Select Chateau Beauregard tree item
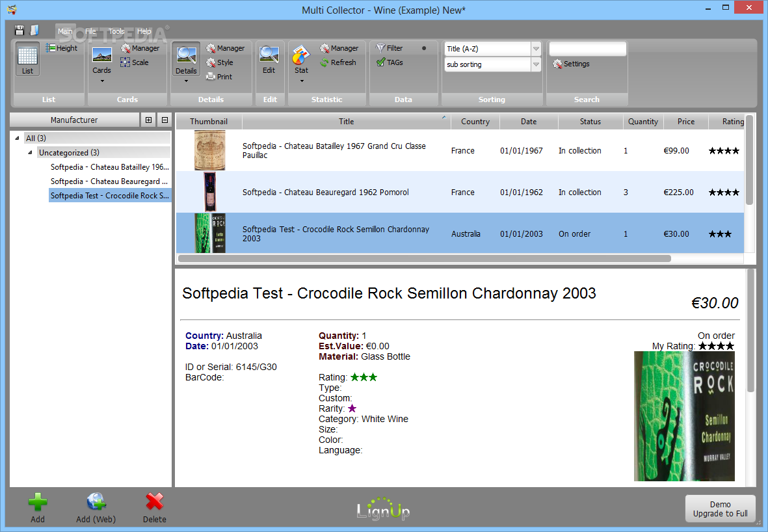Viewport: 768px width, 532px height. click(x=109, y=181)
